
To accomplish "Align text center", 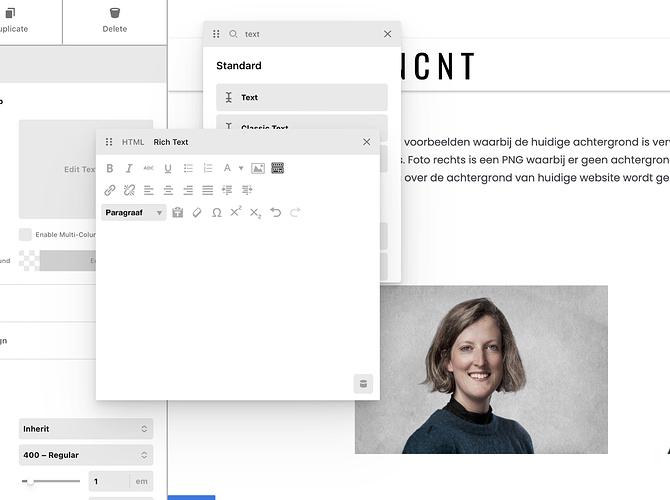I will 168,190.
